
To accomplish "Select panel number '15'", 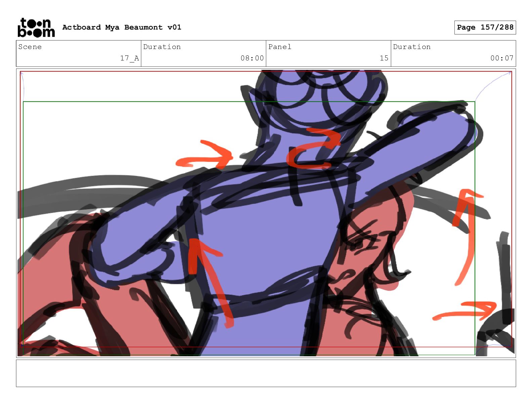I will [x=384, y=58].
